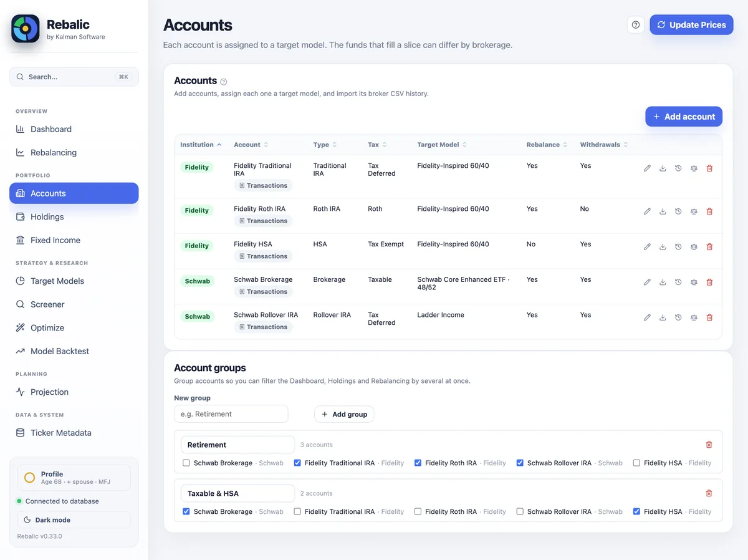Delete the Retirement account group
748x560 pixels.
pos(709,445)
